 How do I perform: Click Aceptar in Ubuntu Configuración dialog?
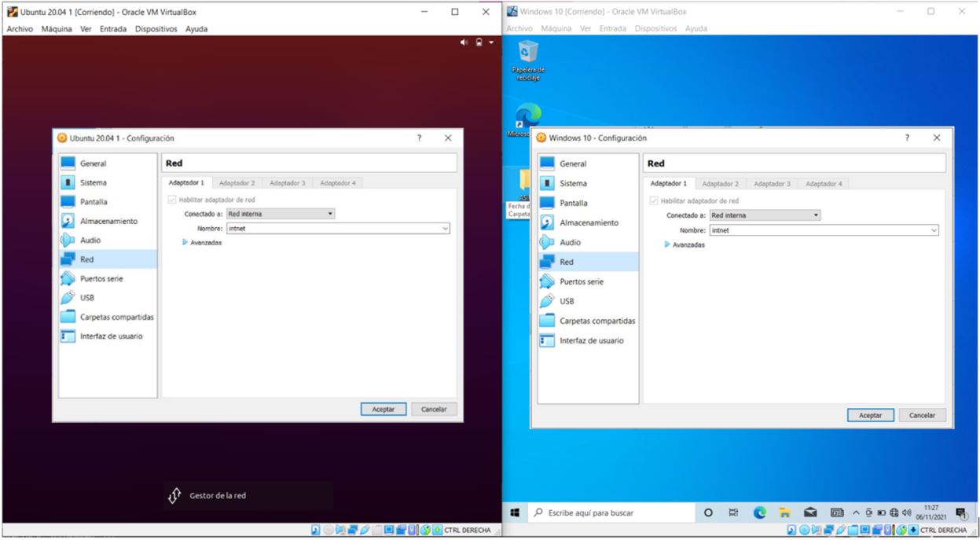point(384,409)
